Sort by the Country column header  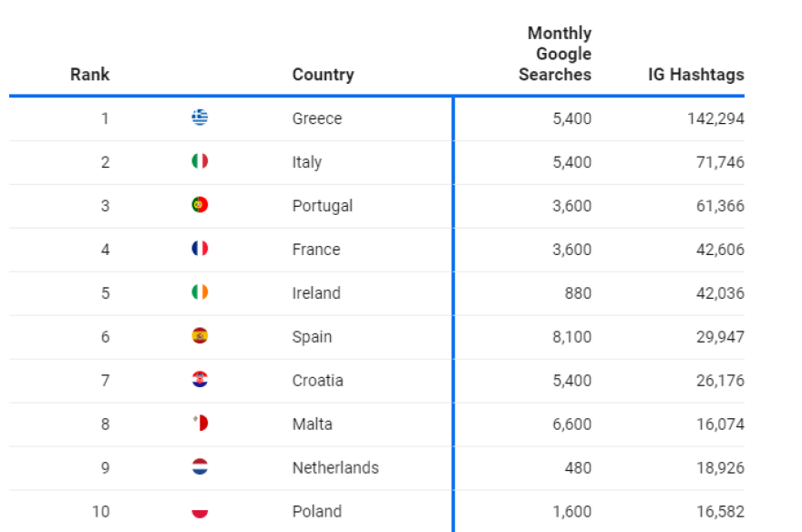[x=323, y=75]
